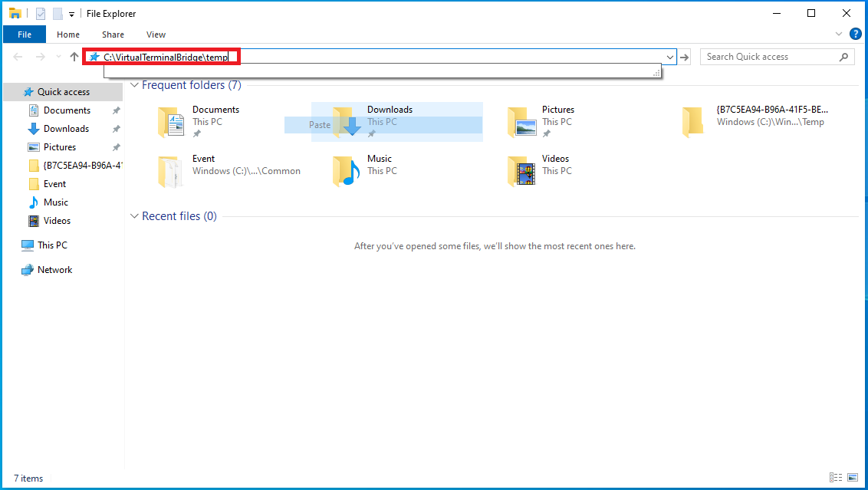The height and width of the screenshot is (490, 868).
Task: Click the autocomplete dropdown resize grip
Action: [x=656, y=73]
